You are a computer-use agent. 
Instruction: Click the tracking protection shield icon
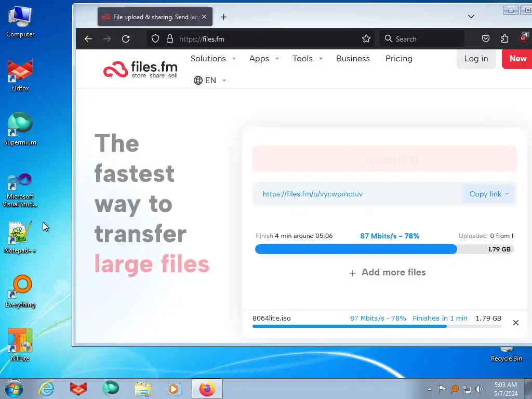pos(155,38)
